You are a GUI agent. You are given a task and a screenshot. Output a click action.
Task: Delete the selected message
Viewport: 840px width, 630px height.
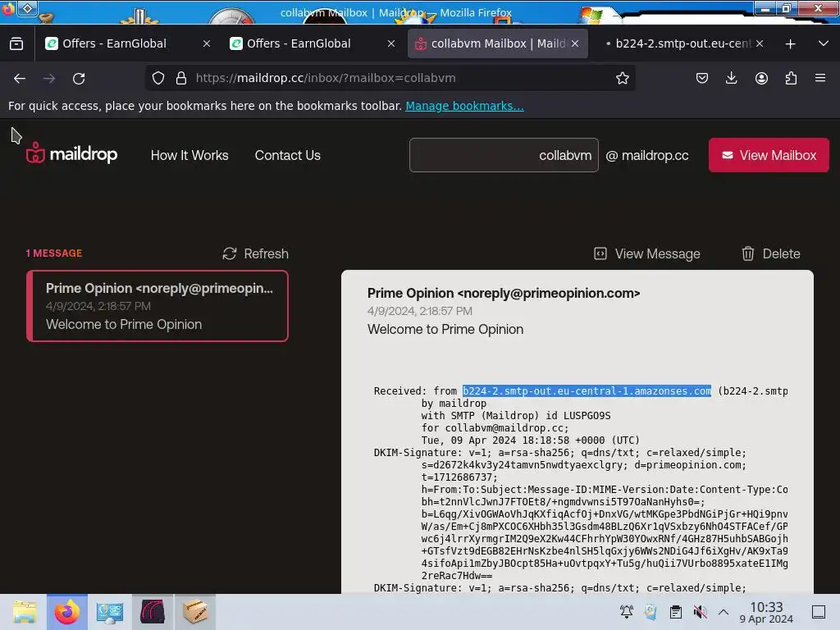click(771, 253)
